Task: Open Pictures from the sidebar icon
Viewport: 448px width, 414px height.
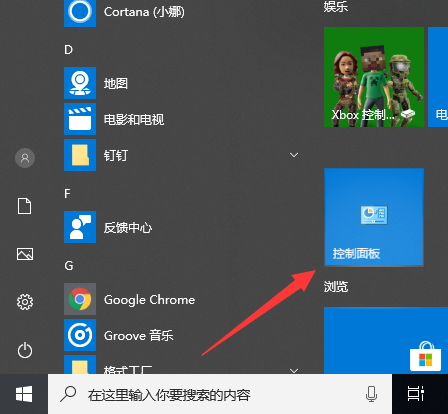Action: pyautogui.click(x=25, y=254)
